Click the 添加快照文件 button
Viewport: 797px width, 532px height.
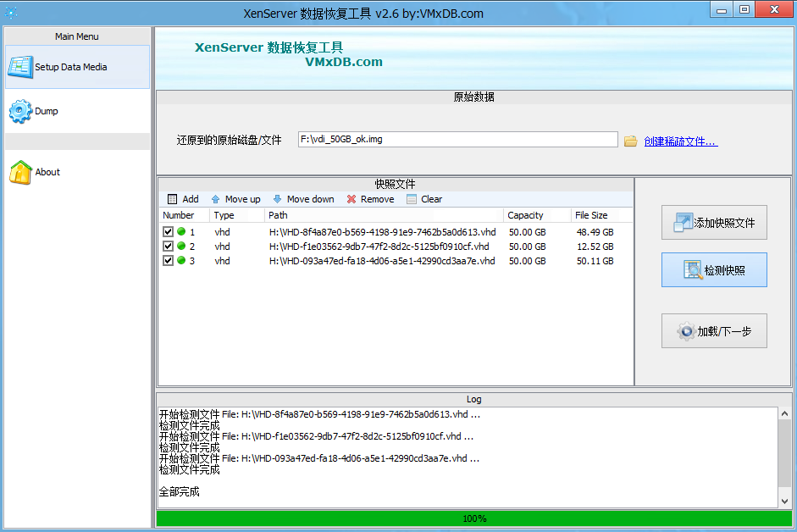714,222
